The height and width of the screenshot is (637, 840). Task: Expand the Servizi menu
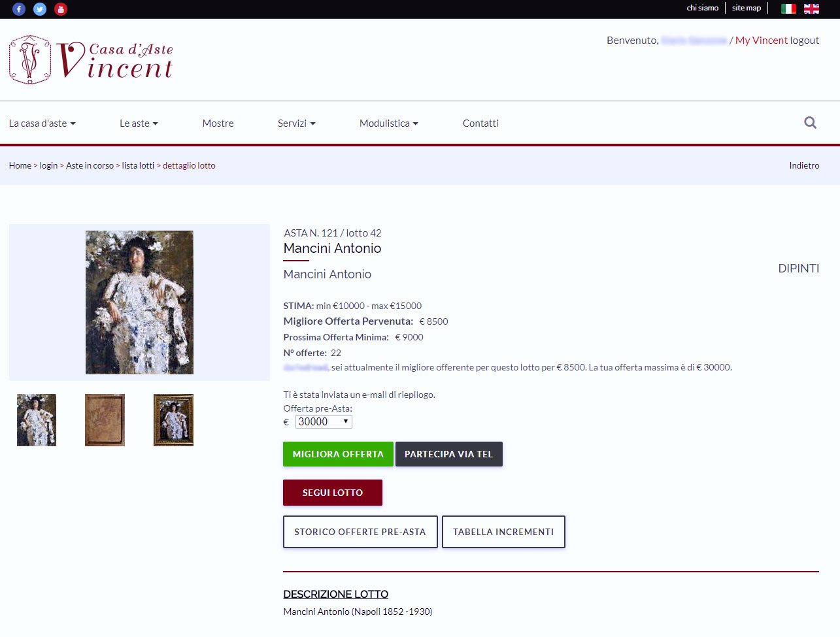(x=297, y=123)
